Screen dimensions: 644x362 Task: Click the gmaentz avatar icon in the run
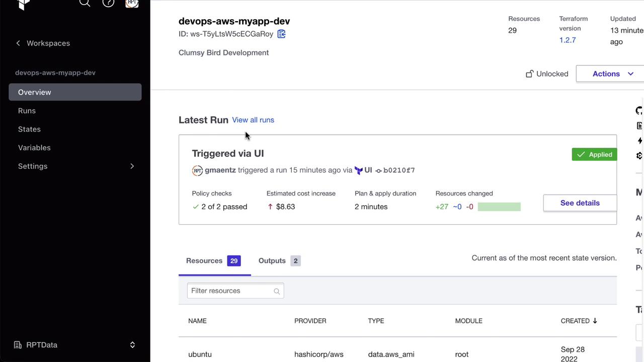[197, 170]
